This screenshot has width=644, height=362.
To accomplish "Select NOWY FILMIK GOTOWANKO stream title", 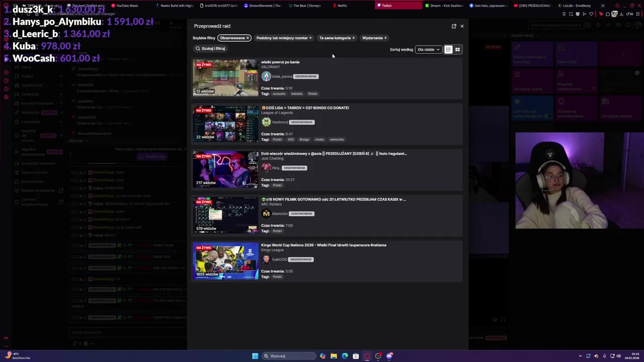I will click(x=334, y=200).
